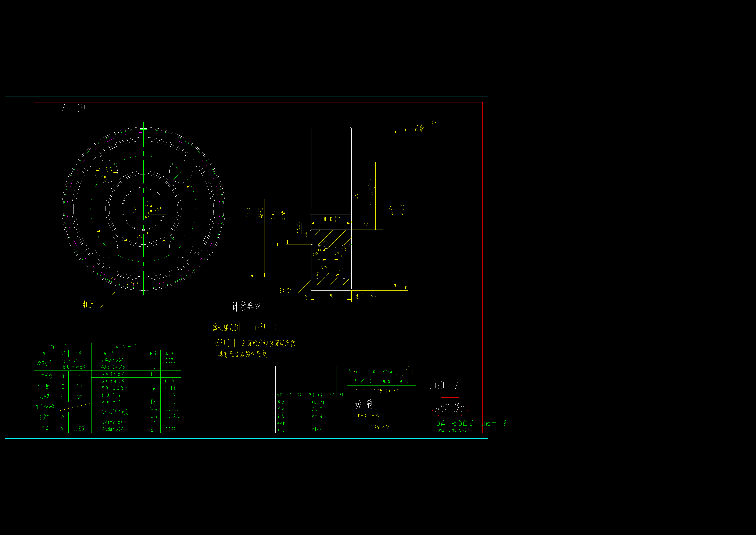Image resolution: width=756 pixels, height=535 pixels.
Task: Click the "±0.018" tolerance value
Action: pos(169,388)
